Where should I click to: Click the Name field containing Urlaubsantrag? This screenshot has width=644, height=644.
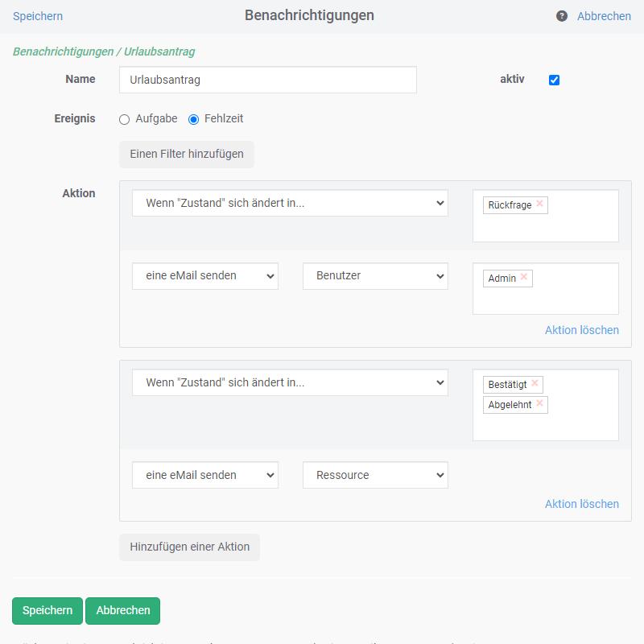268,80
